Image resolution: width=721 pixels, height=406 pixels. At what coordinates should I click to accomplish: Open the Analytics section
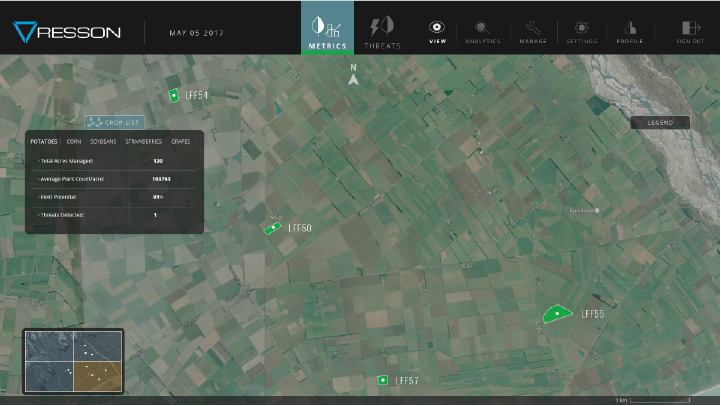(483, 31)
